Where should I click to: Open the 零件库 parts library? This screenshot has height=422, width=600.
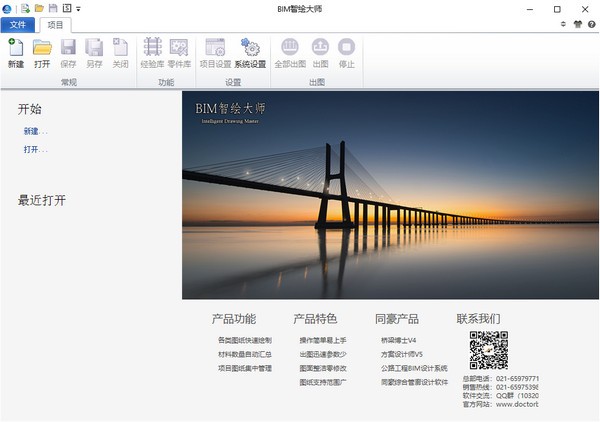(179, 52)
